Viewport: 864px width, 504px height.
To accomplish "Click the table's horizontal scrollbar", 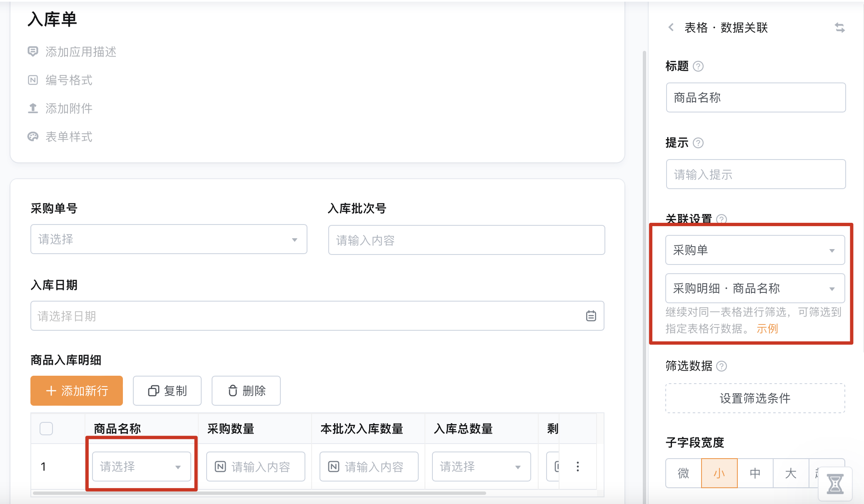I will click(x=259, y=493).
